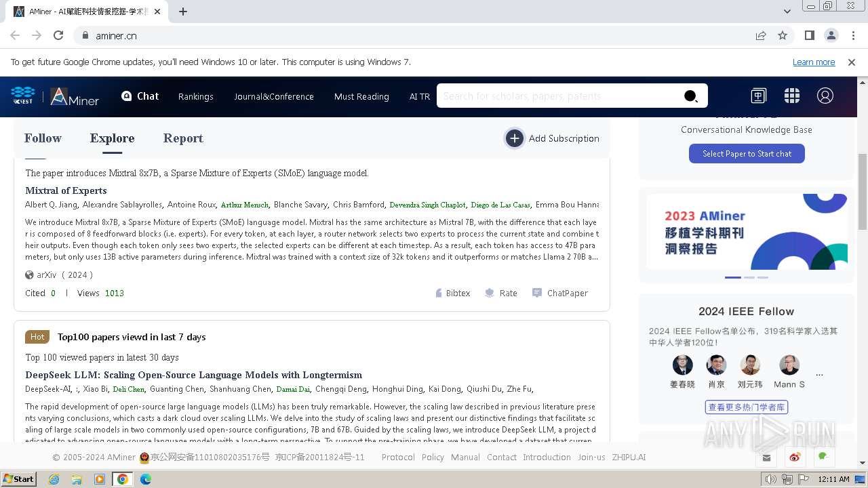Image resolution: width=868 pixels, height=488 pixels.
Task: Open the Mixtral of Experts paper
Action: (x=66, y=190)
